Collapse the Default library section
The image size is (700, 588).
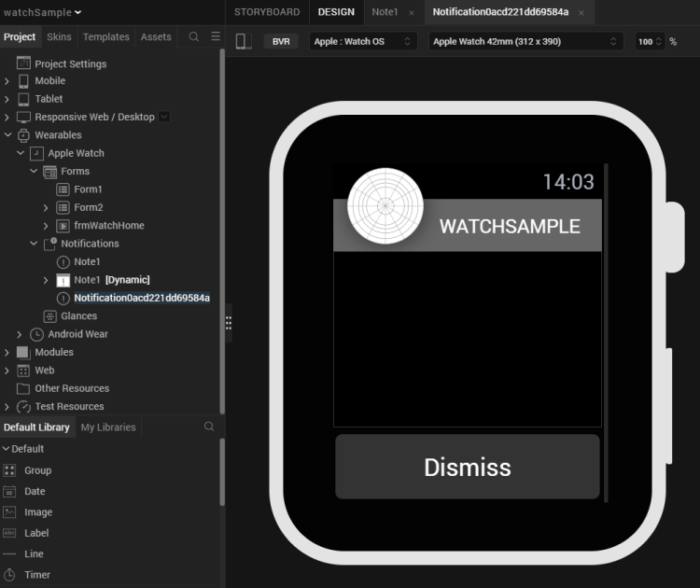click(x=6, y=448)
